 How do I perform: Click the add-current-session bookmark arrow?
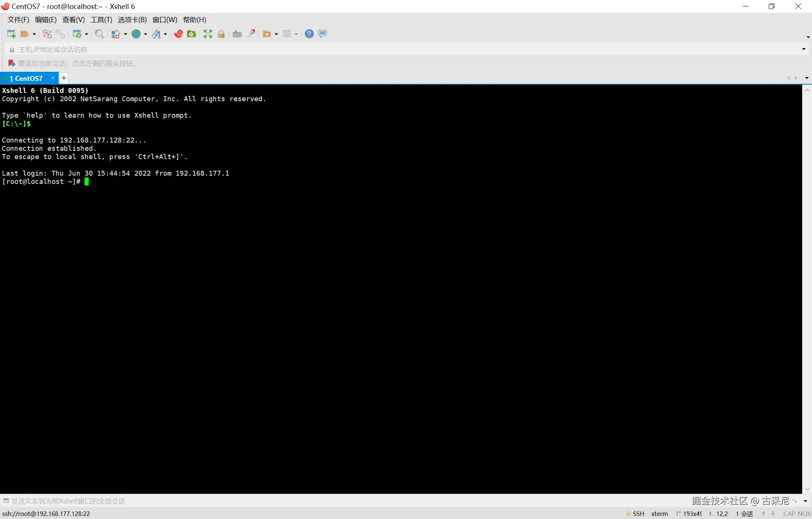(12, 64)
